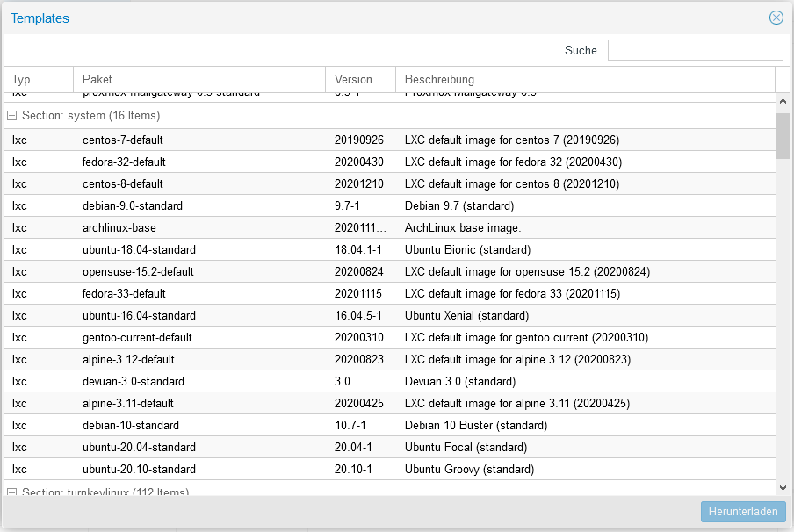Image resolution: width=794 pixels, height=532 pixels.
Task: Click the description 'Devuan 3.0 (standard)'
Action: point(460,382)
